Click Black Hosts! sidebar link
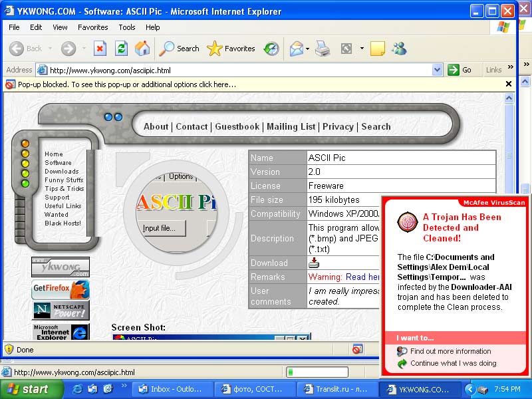The height and width of the screenshot is (399, 532). pos(63,223)
